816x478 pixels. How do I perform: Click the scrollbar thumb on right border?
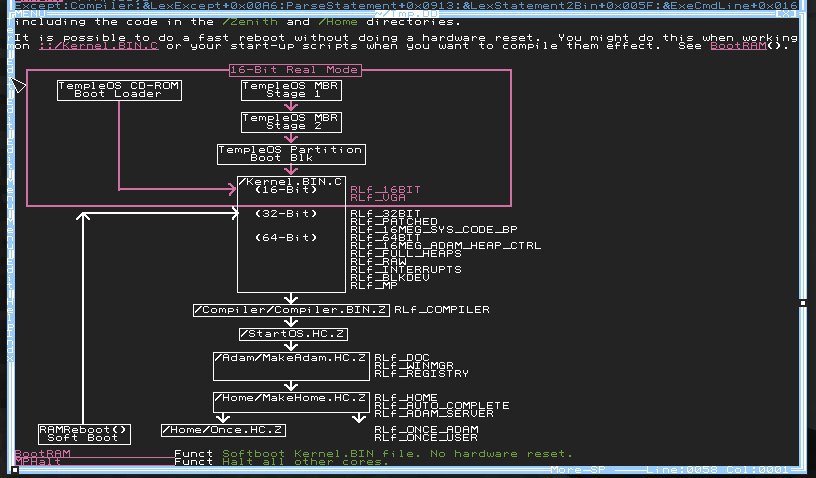[x=803, y=302]
